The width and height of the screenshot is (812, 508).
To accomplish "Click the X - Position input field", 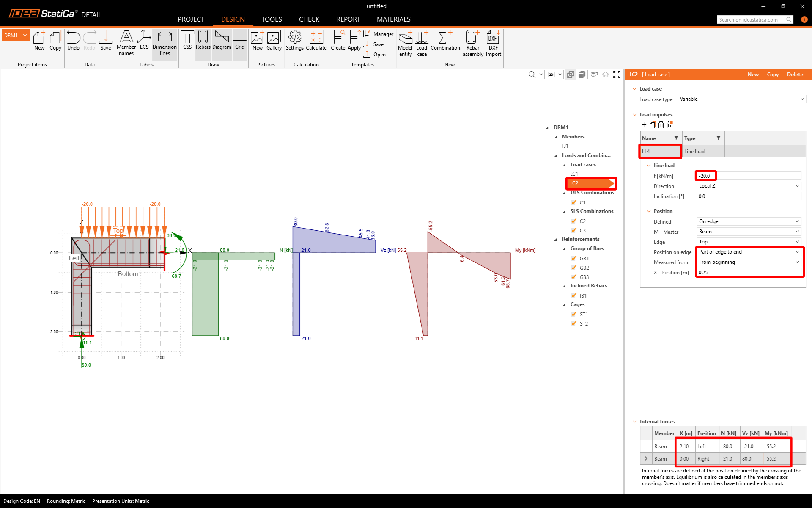I will coord(748,272).
